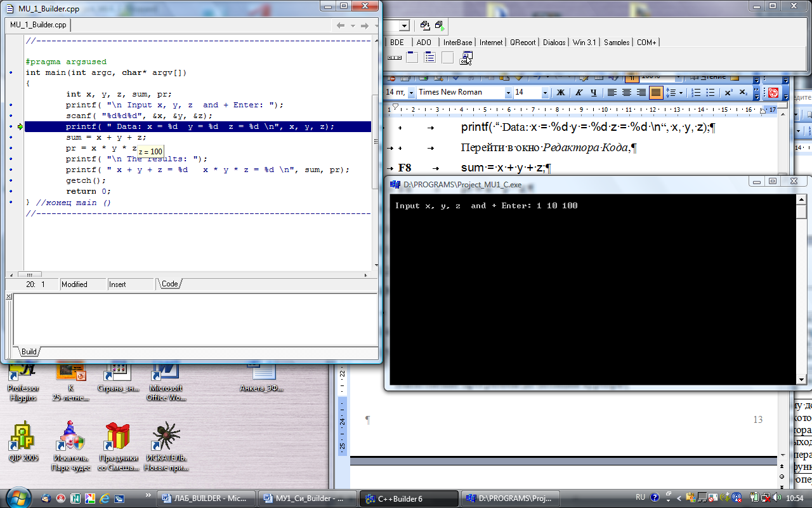Align text right in Word
The width and height of the screenshot is (812, 508).
pyautogui.click(x=641, y=93)
